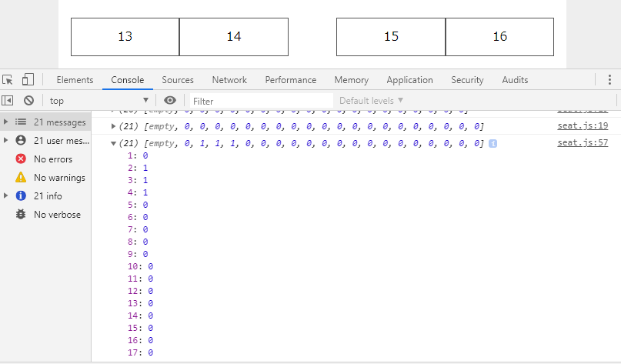Click the red error icon

click(x=21, y=159)
